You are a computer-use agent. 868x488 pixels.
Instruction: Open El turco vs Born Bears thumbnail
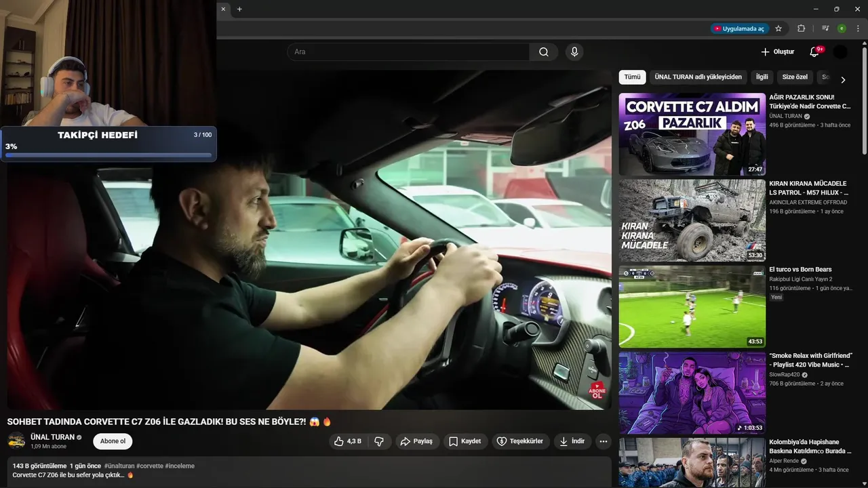pos(692,306)
